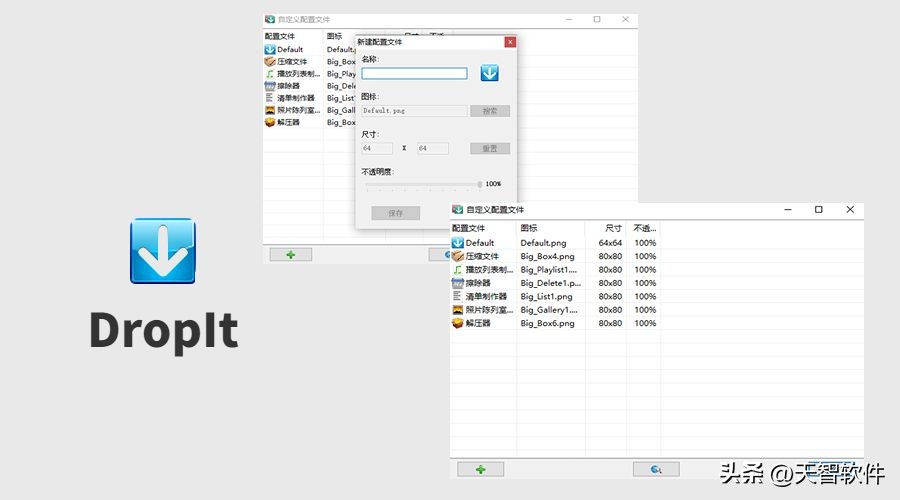Image resolution: width=900 pixels, height=500 pixels.
Task: Click the 压缩文件 box icon in front window
Action: click(457, 256)
